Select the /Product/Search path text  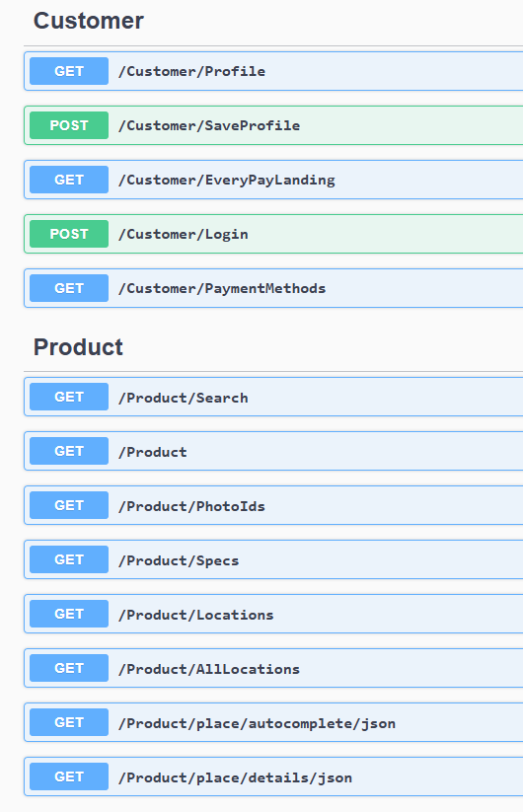pyautogui.click(x=184, y=398)
